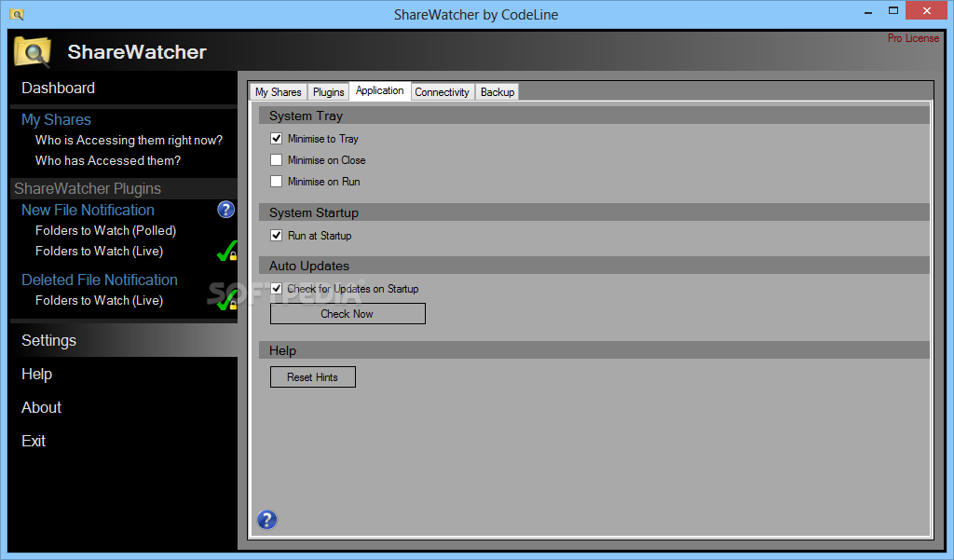This screenshot has width=954, height=560.
Task: Open My Shares section link
Action: pyautogui.click(x=56, y=119)
